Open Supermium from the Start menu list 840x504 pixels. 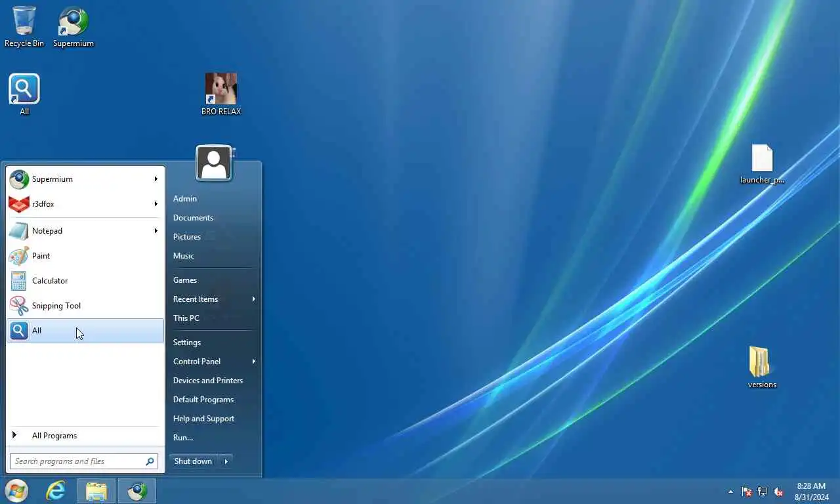click(x=85, y=179)
